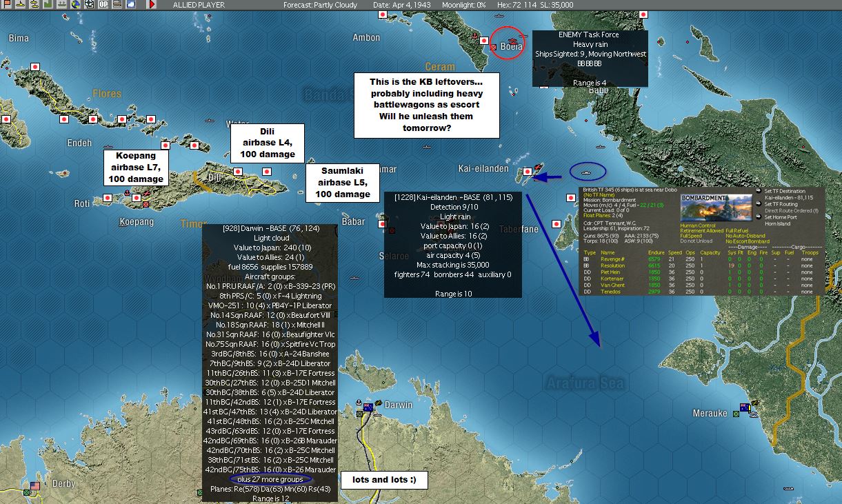Open the first yellow ship list icon
842x504 pixels.
[x=20, y=5]
